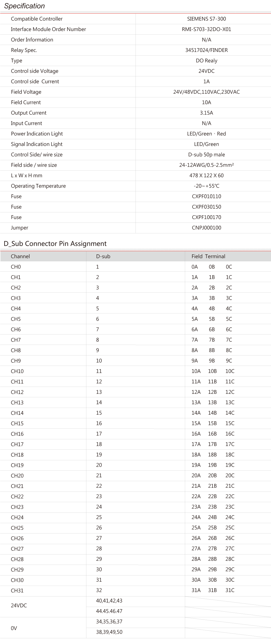The width and height of the screenshot is (271, 644).
Task: Click 'D_Sub Connector Pin Assignment' heading
Action: [55, 244]
